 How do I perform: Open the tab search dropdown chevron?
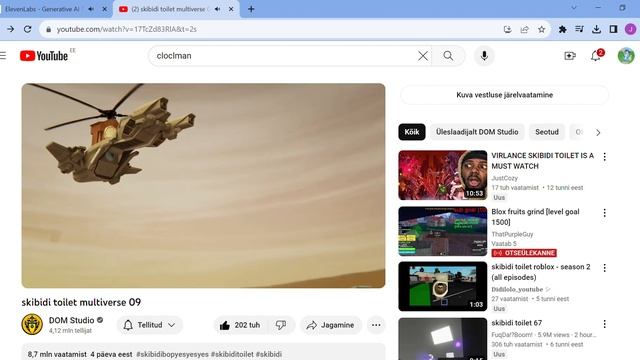click(573, 8)
